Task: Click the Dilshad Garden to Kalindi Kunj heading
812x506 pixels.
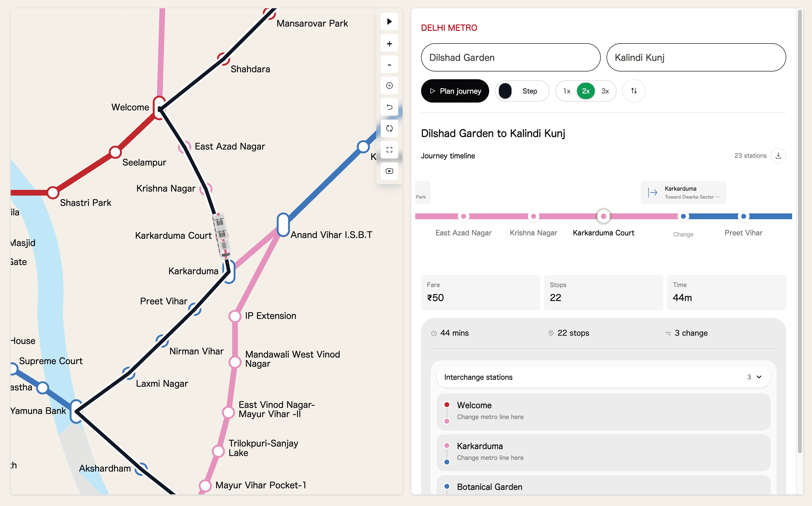Action: (x=493, y=133)
